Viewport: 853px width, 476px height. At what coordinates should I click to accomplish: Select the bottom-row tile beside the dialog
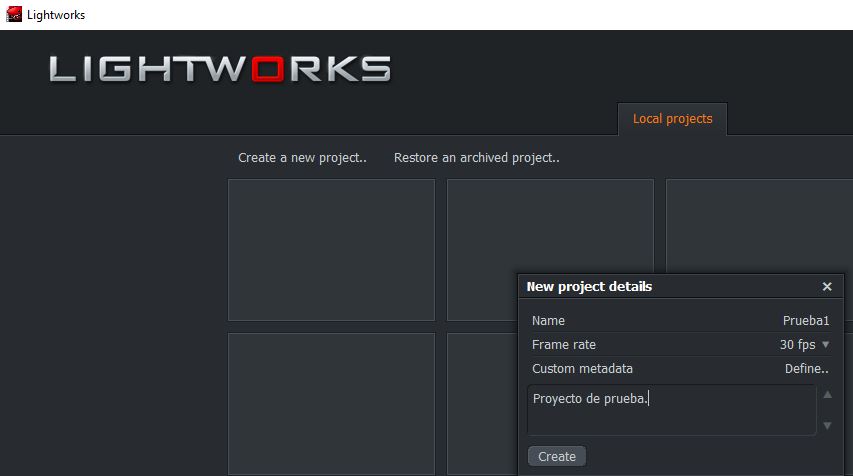pyautogui.click(x=481, y=404)
